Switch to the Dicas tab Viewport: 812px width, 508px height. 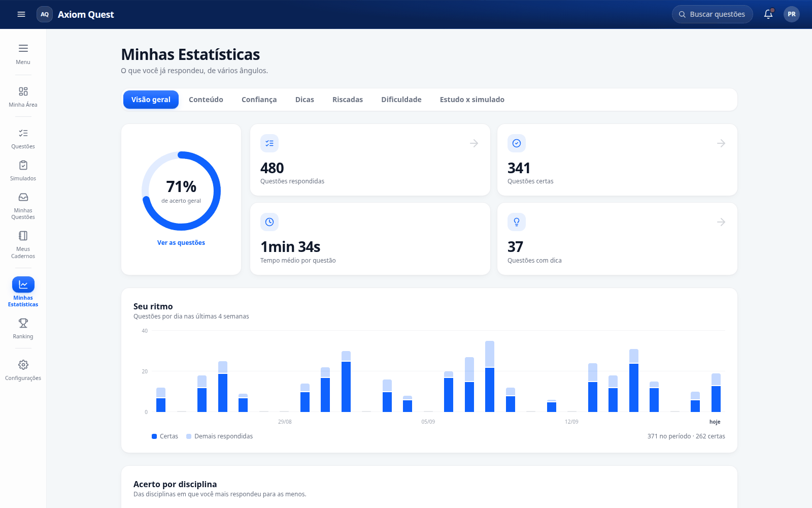304,100
